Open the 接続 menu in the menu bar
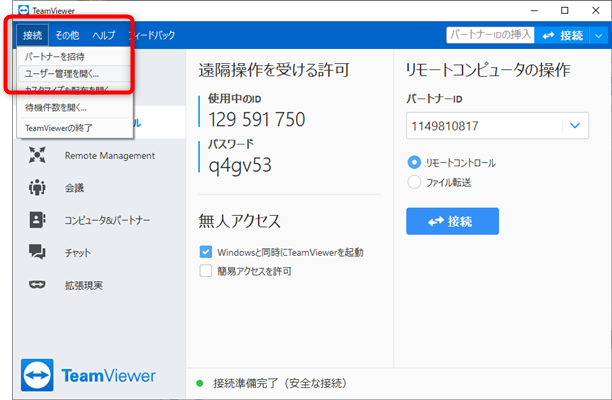Viewport: 612px width, 400px height. click(x=32, y=36)
